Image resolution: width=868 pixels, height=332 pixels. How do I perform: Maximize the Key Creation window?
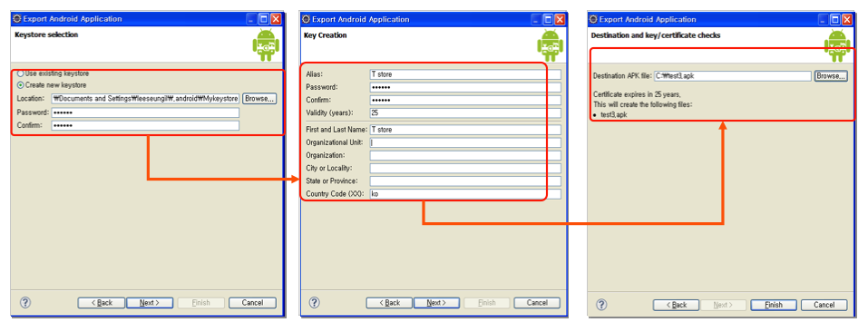[x=549, y=19]
